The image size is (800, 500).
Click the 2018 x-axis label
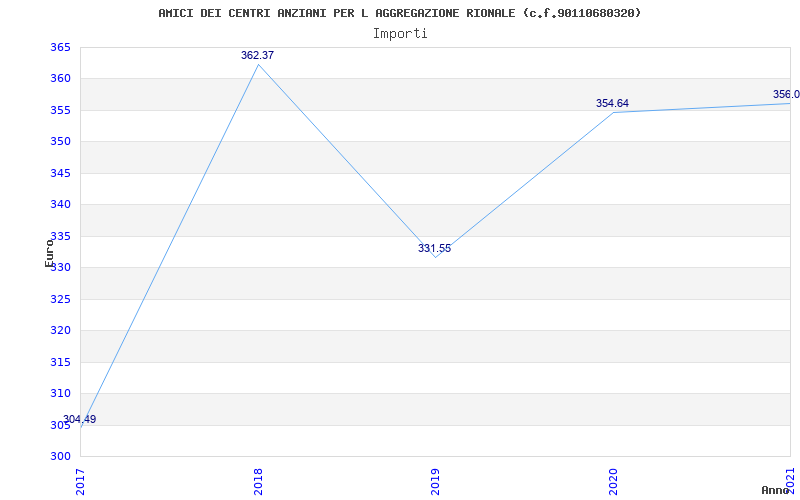pos(258,481)
